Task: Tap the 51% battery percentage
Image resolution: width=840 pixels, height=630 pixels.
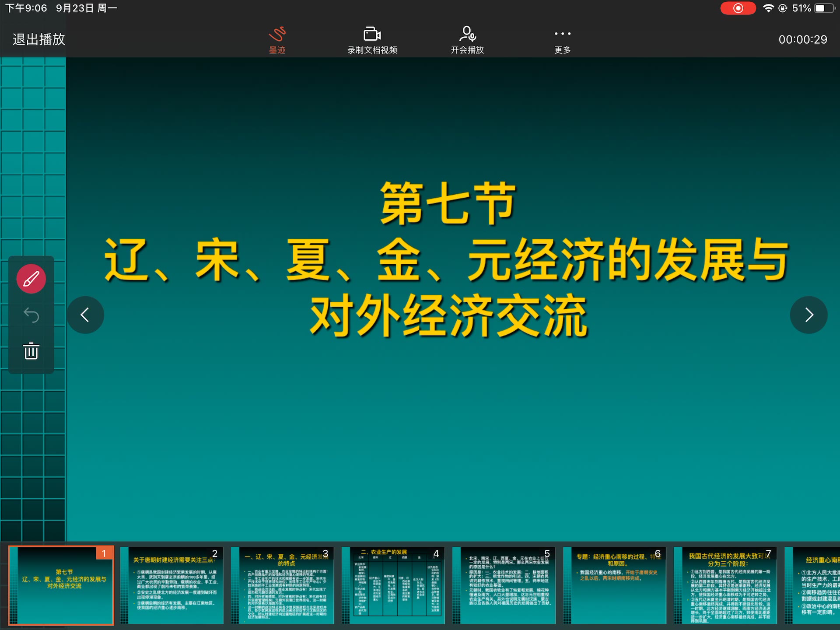Action: point(801,8)
